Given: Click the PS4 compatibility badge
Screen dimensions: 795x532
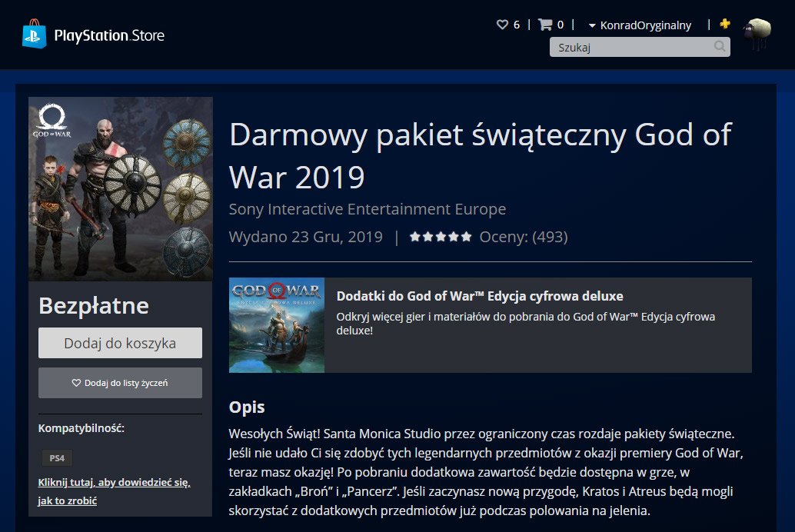Looking at the screenshot, I should pyautogui.click(x=57, y=458).
